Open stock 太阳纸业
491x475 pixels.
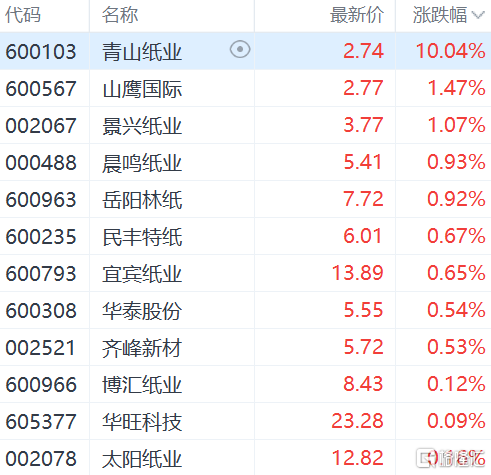pos(142,459)
